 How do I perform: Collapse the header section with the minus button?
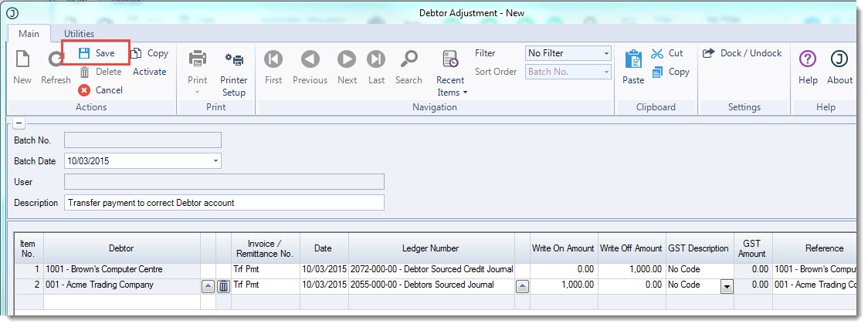pyautogui.click(x=19, y=123)
